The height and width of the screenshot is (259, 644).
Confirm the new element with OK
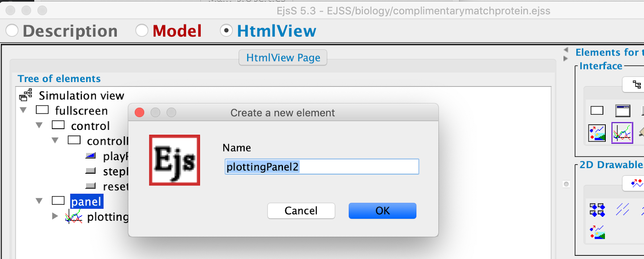point(382,211)
